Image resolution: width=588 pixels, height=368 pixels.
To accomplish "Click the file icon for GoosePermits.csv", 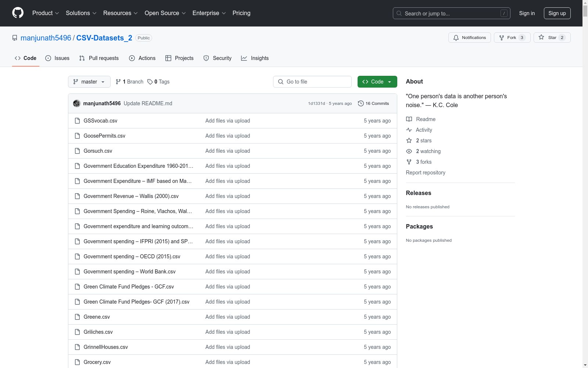I will point(77,136).
